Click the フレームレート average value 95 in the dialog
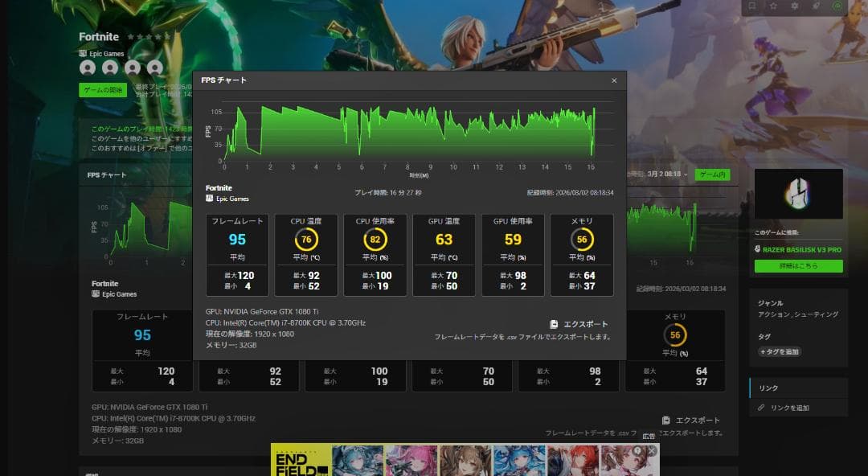The height and width of the screenshot is (476, 868). pos(237,240)
